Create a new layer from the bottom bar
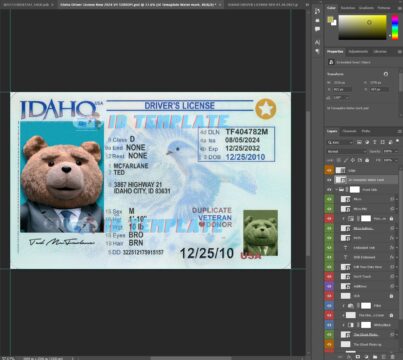Image resolution: width=403 pixels, height=360 pixels. coord(384,357)
